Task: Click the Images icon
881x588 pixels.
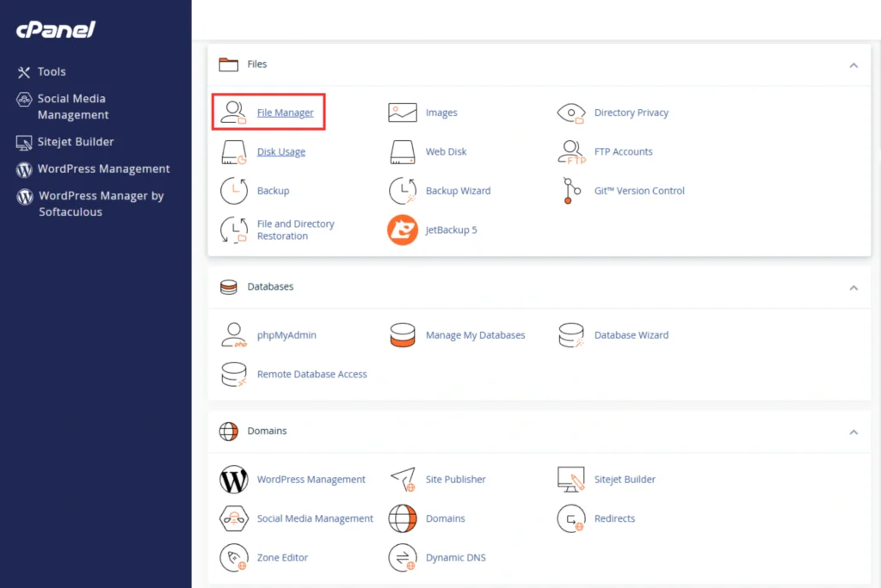Action: pos(403,113)
